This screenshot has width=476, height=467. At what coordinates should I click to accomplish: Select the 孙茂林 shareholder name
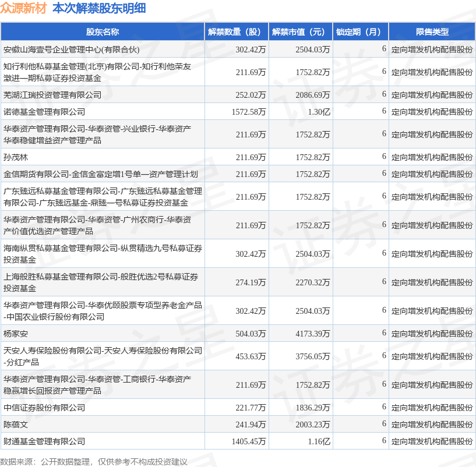[x=16, y=157]
